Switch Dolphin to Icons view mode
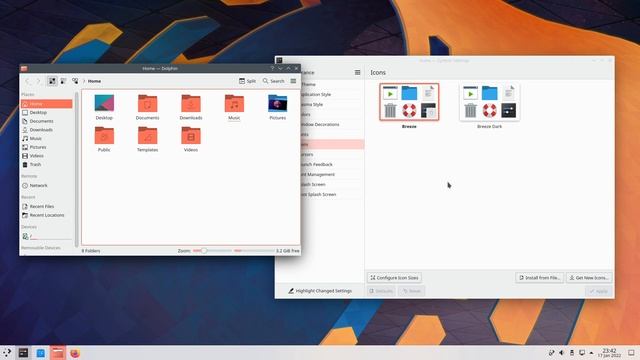The image size is (640, 360). point(52,81)
